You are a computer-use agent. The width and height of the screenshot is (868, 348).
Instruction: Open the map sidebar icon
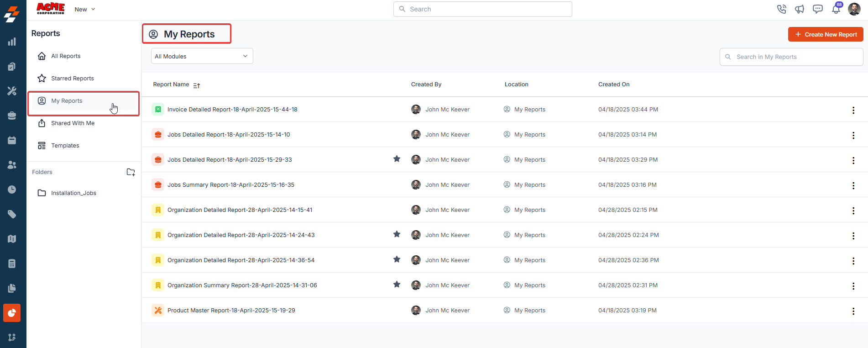tap(12, 239)
